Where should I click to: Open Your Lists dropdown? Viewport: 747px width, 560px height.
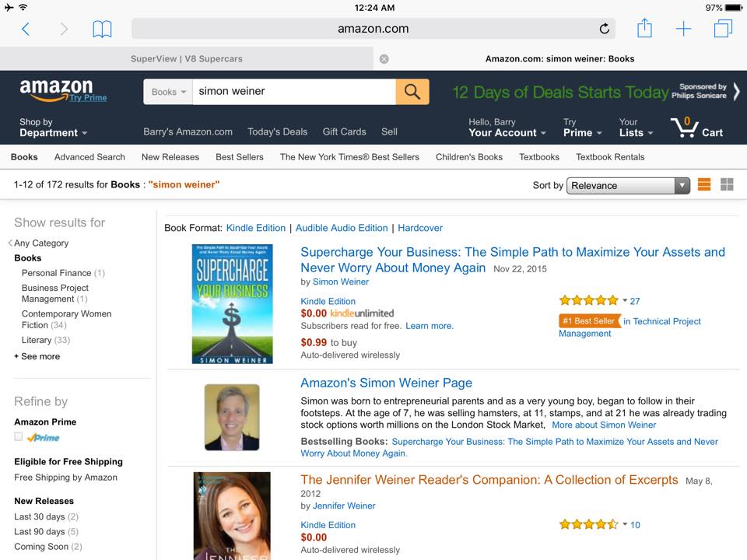[636, 128]
